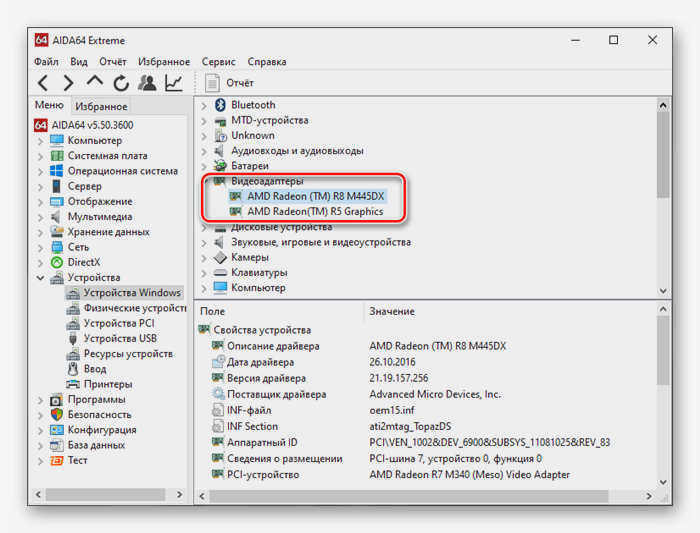
Task: Select the Камеры camera icon
Action: 220,257
